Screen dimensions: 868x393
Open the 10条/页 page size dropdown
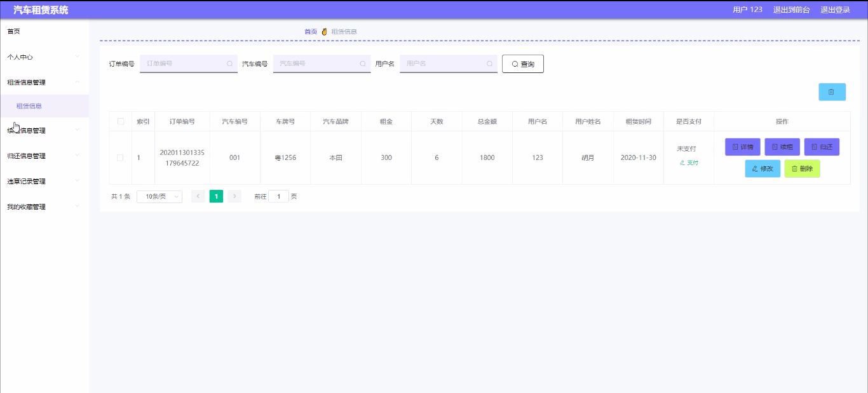point(159,197)
